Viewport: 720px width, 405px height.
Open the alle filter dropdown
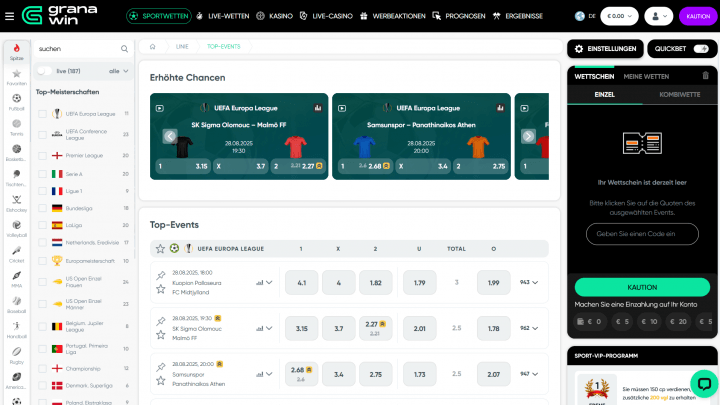[118, 71]
